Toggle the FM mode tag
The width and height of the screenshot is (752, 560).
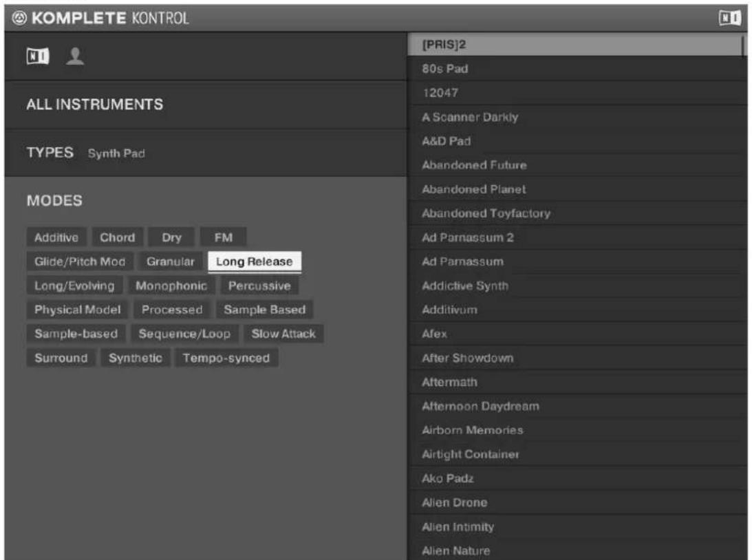click(x=224, y=237)
